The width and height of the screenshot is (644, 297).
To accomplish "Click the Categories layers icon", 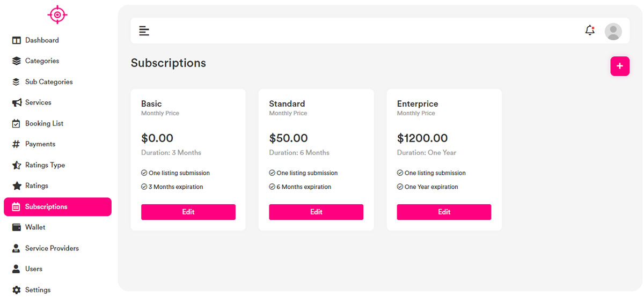I will (16, 61).
